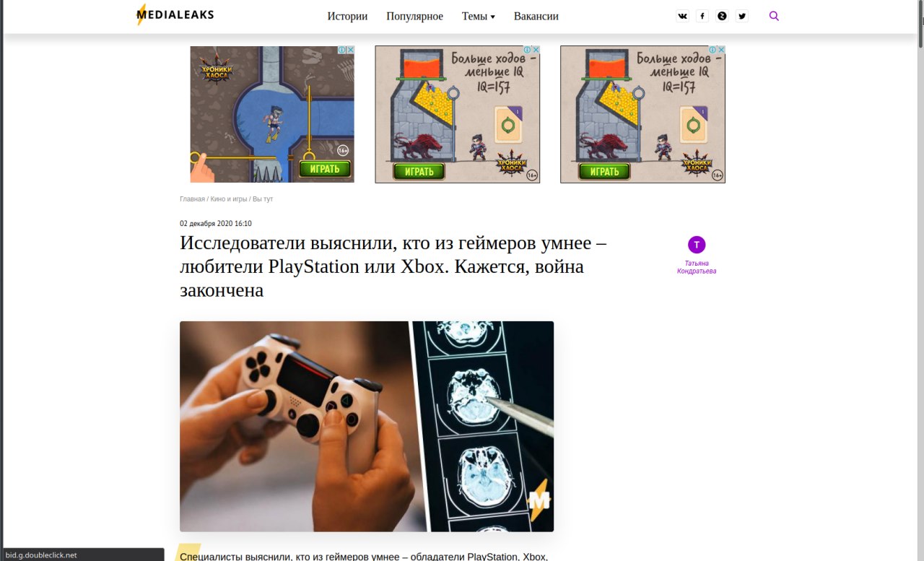Image resolution: width=924 pixels, height=561 pixels.
Task: Follow the Кино и игры breadcrumb link
Action: coord(229,199)
